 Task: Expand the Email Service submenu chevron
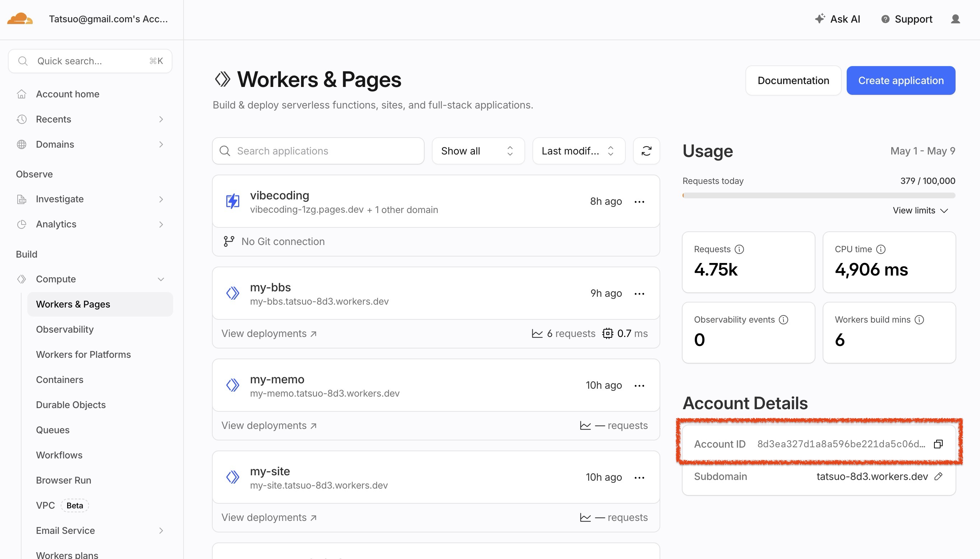point(161,531)
